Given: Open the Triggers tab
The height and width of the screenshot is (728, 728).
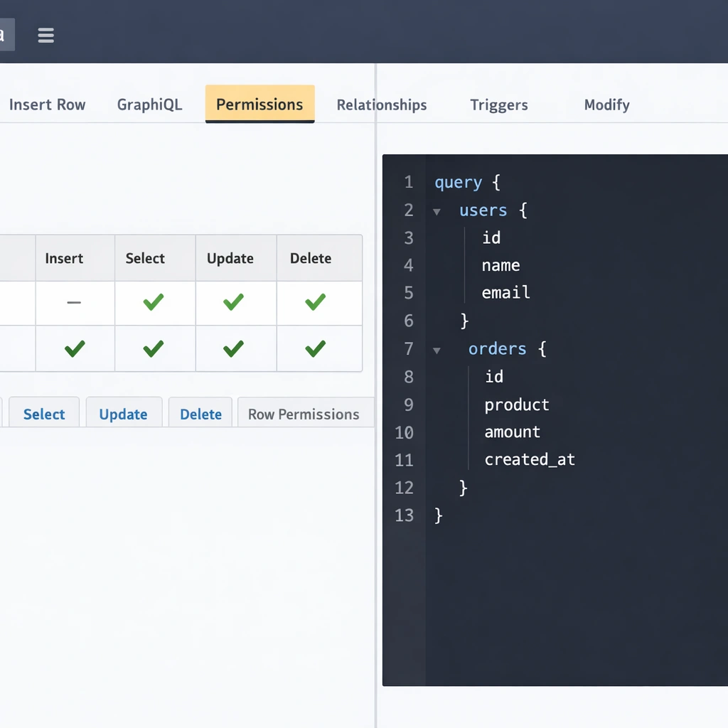Looking at the screenshot, I should pyautogui.click(x=499, y=105).
